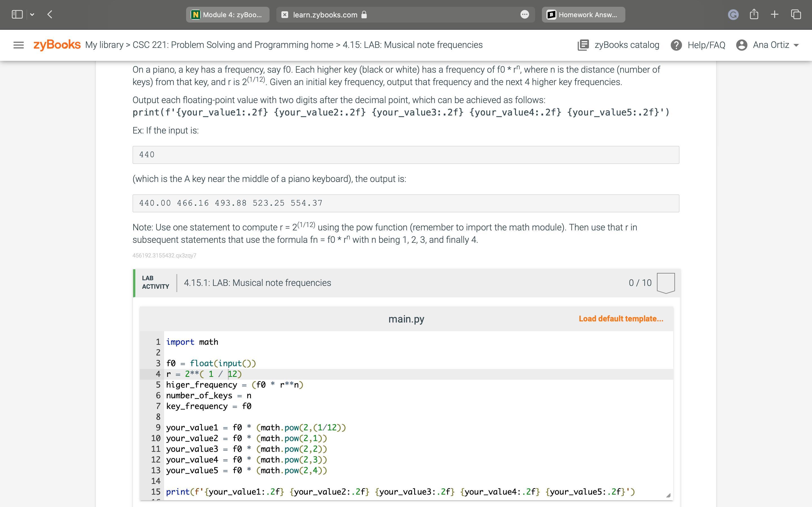Open the zyBooks hamburger menu
The width and height of the screenshot is (812, 507).
pyautogui.click(x=18, y=45)
